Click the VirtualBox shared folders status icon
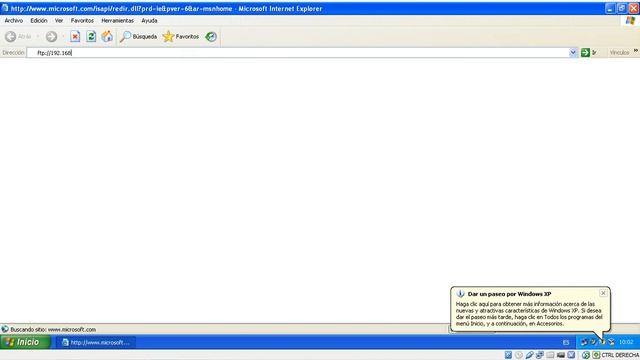Viewport: 640px width, 360px height. [x=550, y=355]
